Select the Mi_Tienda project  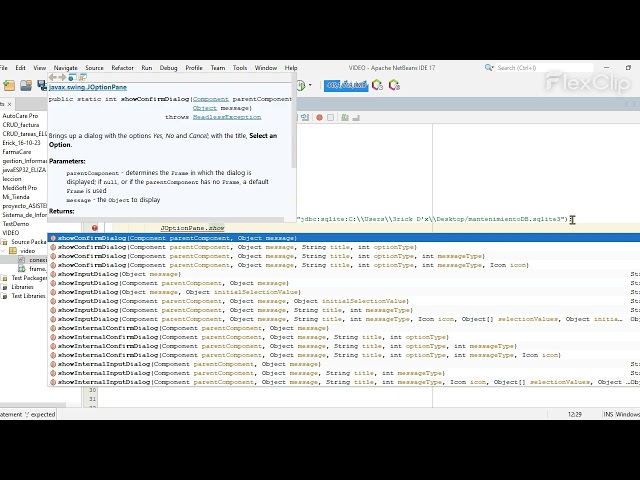pos(16,197)
